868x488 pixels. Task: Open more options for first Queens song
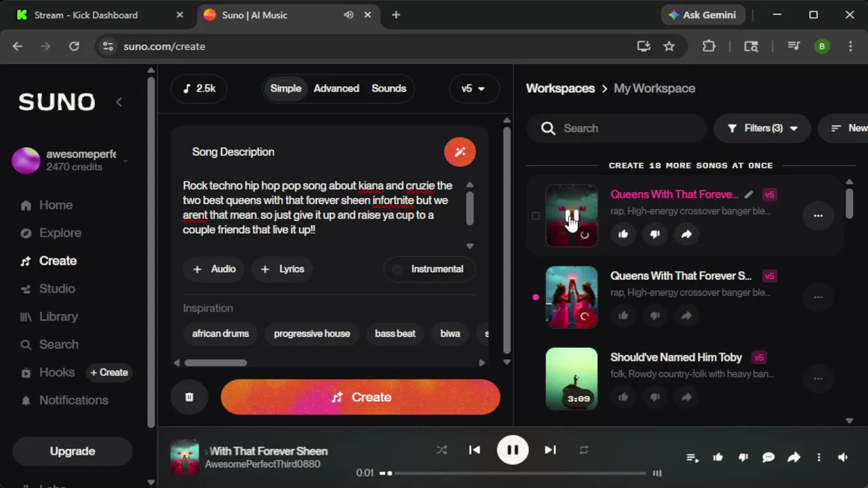point(818,216)
